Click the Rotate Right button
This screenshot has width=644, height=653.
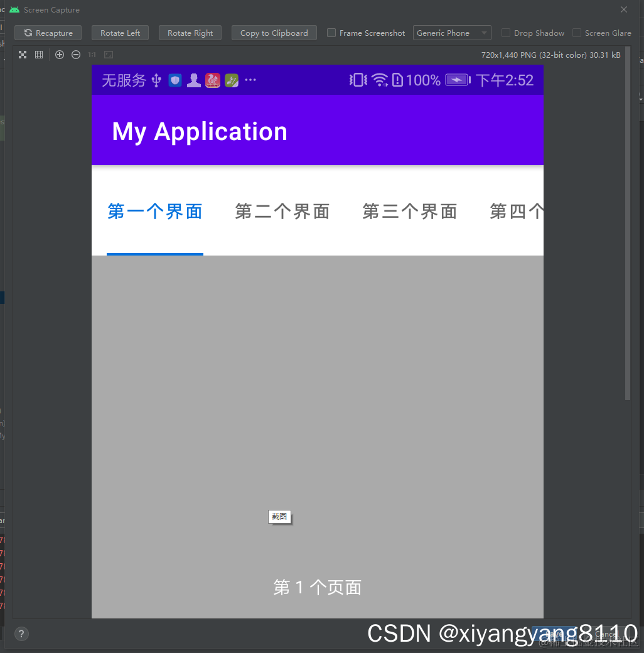click(190, 33)
